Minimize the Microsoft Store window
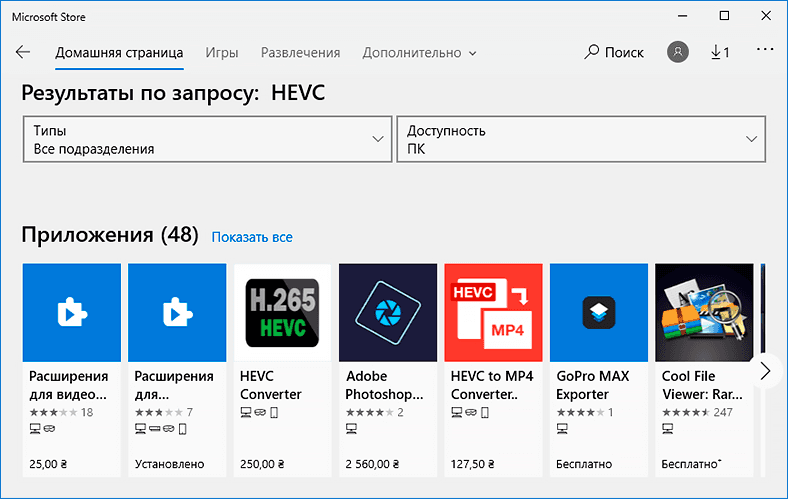 coord(682,16)
